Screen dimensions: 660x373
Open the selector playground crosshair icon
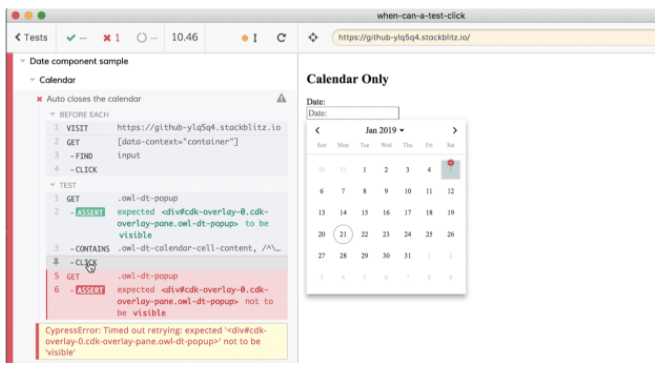313,37
